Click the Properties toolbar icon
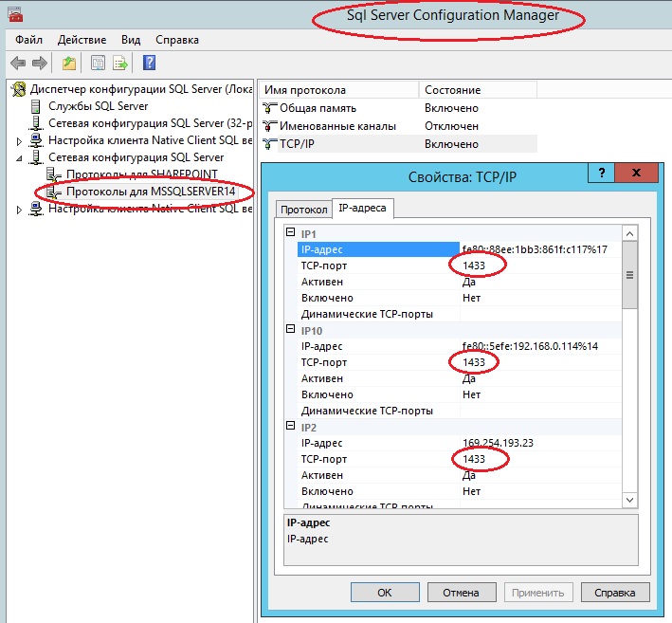This screenshot has width=672, height=623. point(99,63)
